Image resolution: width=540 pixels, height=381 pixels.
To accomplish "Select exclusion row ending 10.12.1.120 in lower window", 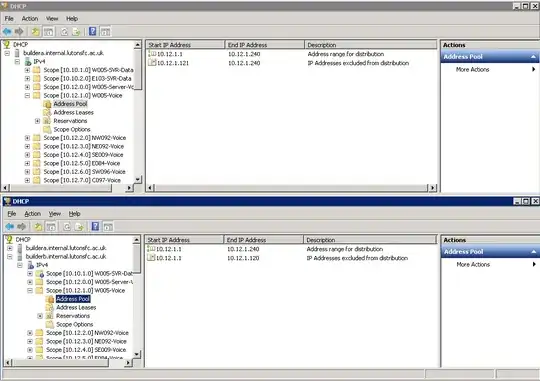I will tap(278, 258).
